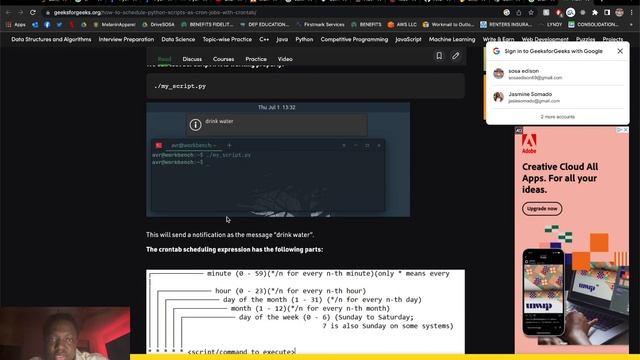Click 'The crontab scheduling expression' heading

click(x=234, y=249)
